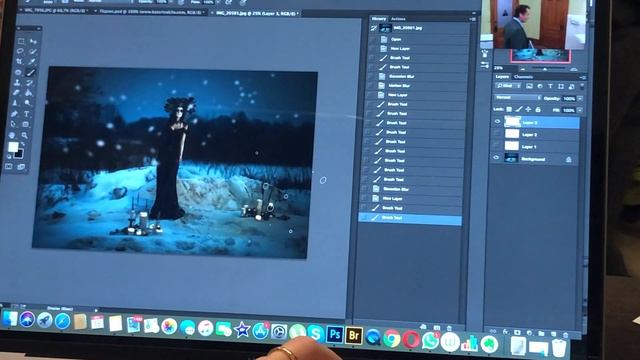Toggle lock transparent pixels
The image size is (640, 360).
tap(509, 109)
